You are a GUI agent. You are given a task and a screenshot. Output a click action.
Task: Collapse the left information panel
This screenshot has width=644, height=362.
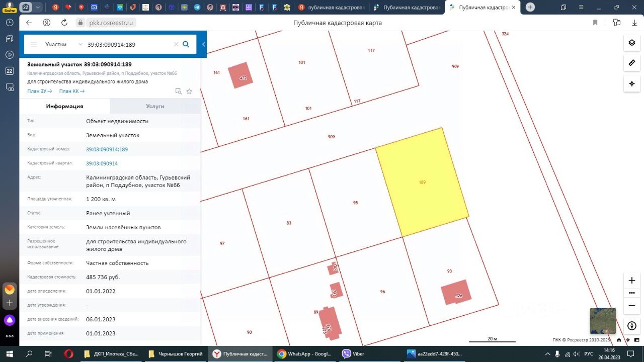(x=204, y=44)
